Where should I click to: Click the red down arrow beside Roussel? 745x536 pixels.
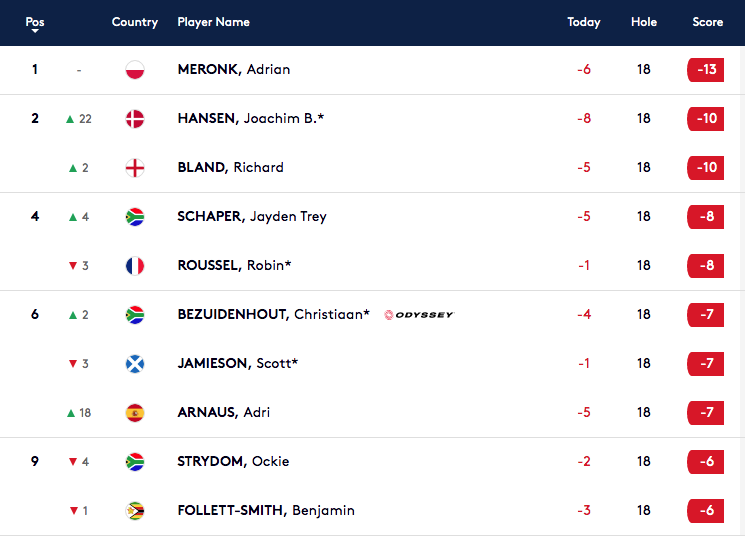click(x=73, y=266)
